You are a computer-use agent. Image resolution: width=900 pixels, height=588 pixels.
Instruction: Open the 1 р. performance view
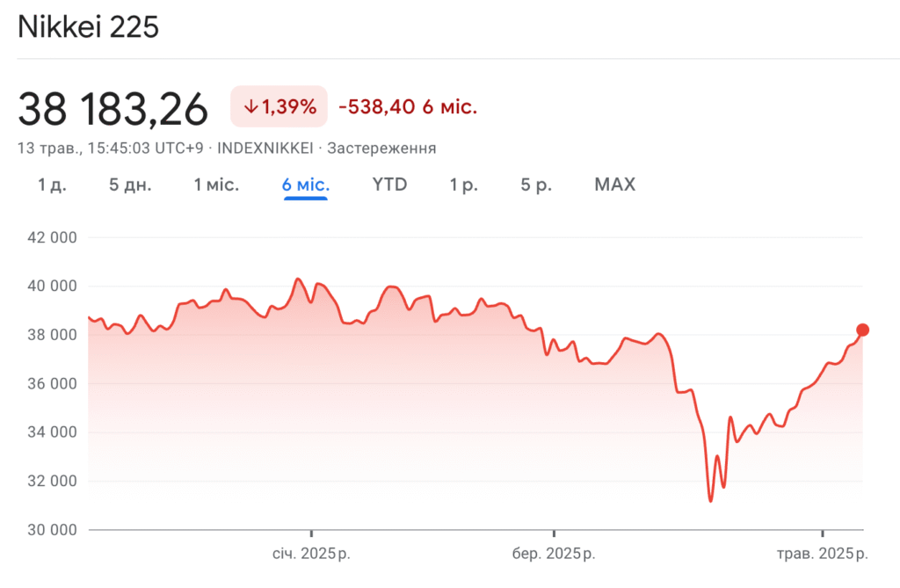click(463, 185)
